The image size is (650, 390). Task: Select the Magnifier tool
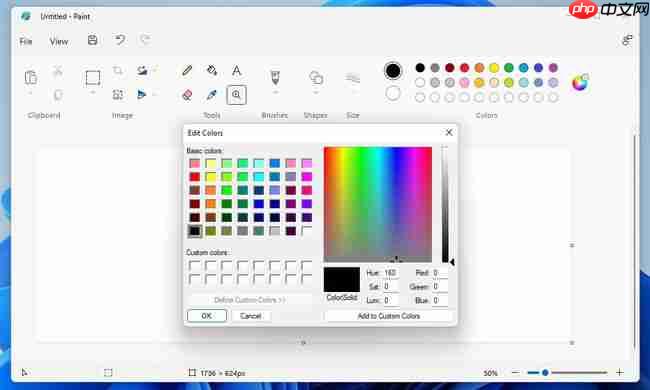236,95
